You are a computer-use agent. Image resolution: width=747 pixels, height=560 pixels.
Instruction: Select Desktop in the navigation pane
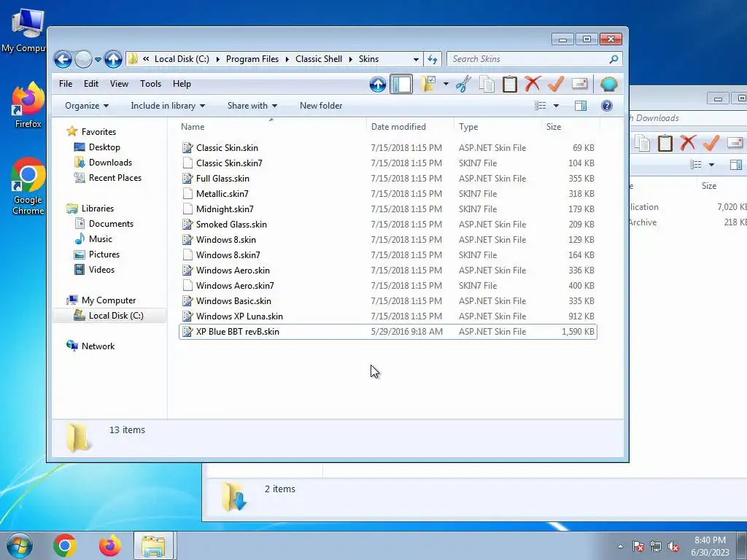pyautogui.click(x=104, y=147)
